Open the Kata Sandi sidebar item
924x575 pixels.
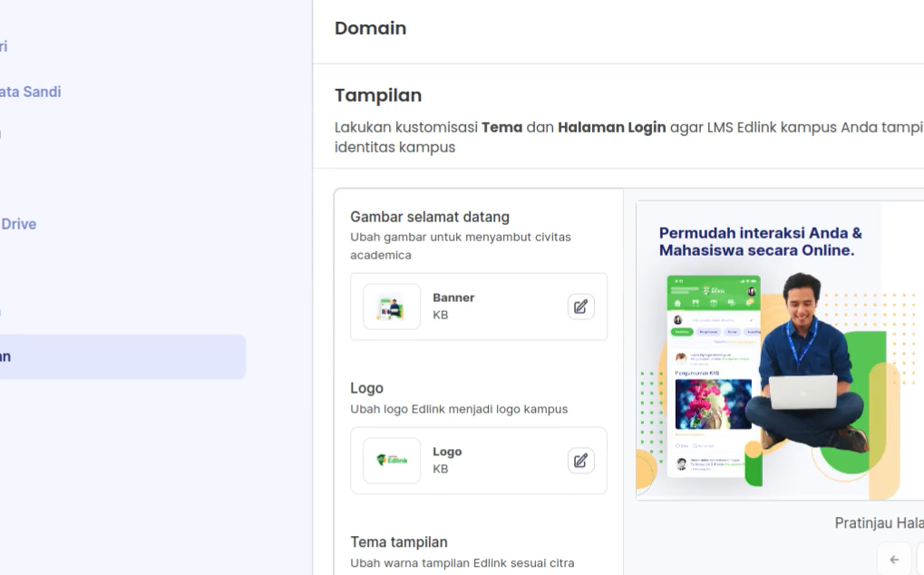point(30,92)
